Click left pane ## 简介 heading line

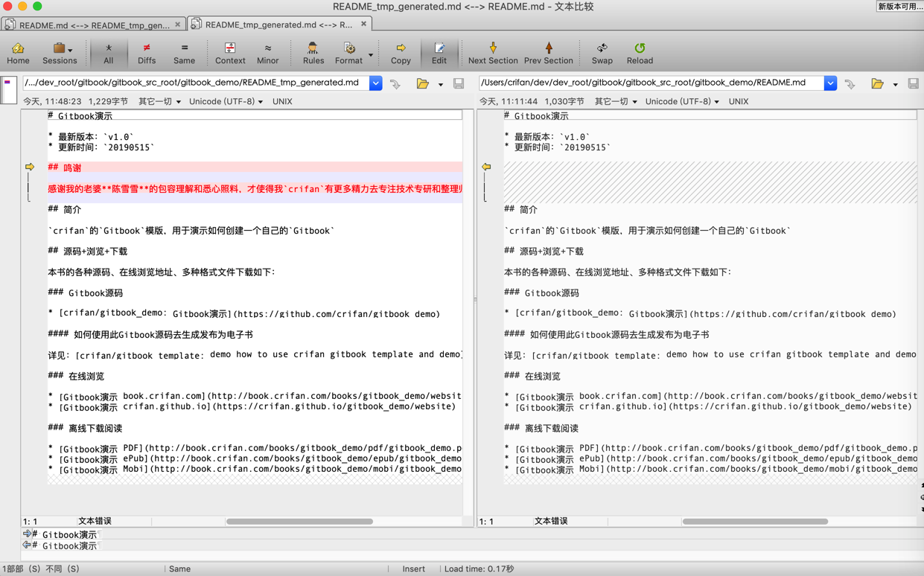click(65, 209)
